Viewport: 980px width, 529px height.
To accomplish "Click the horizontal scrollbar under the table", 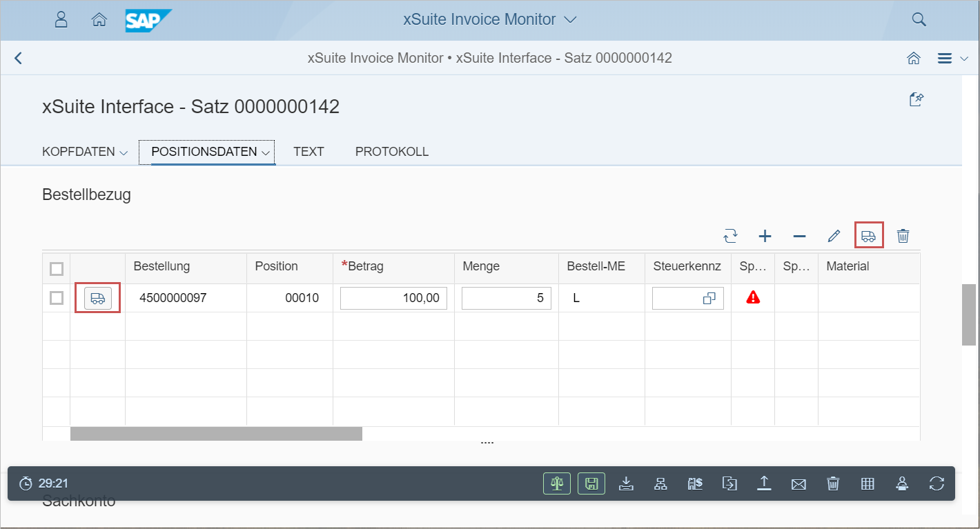I will [216, 434].
